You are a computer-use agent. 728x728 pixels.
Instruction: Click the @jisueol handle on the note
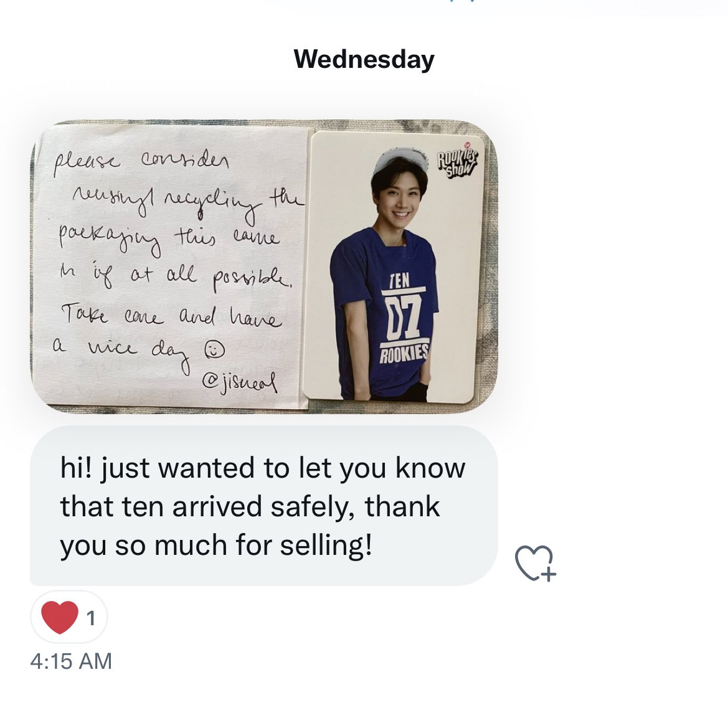click(240, 382)
